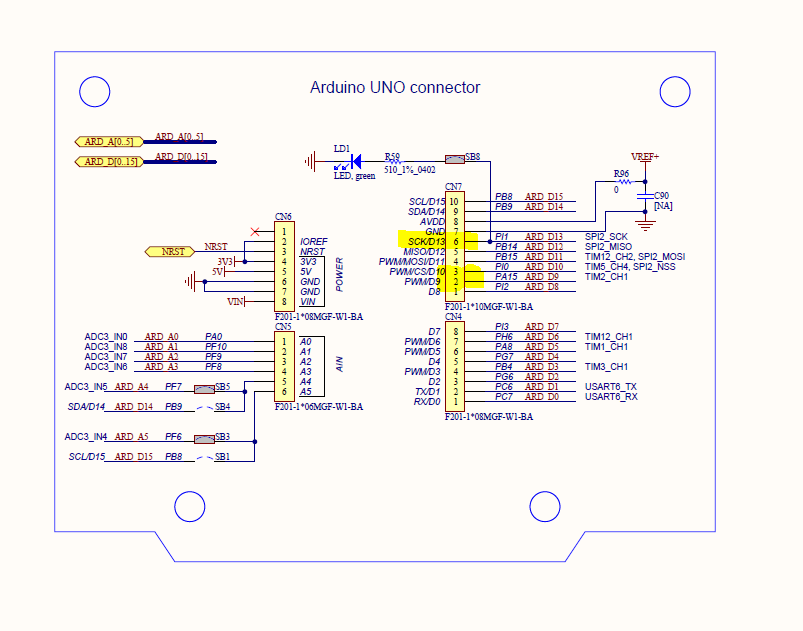Click the IOREF pin label
803x631 pixels.
[313, 241]
